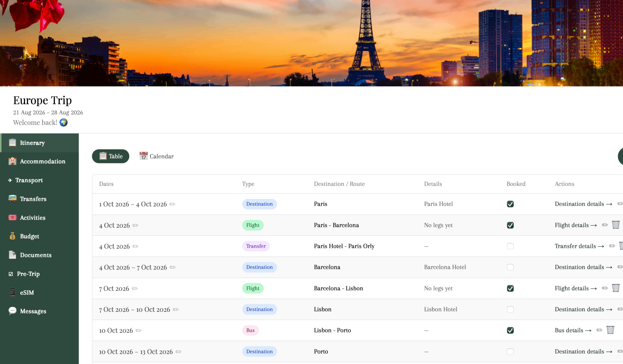
Task: Open the eSIM section
Action: click(x=39, y=292)
